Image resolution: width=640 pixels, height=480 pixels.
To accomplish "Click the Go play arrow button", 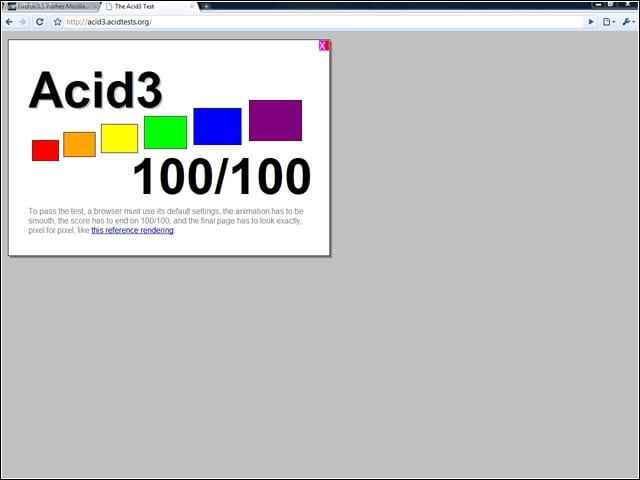I will coord(591,22).
